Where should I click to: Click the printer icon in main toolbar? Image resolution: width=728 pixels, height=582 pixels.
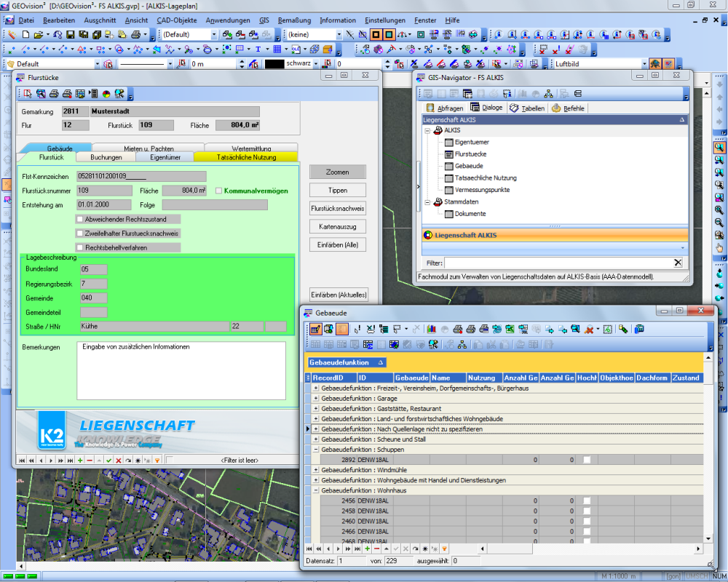coord(135,35)
